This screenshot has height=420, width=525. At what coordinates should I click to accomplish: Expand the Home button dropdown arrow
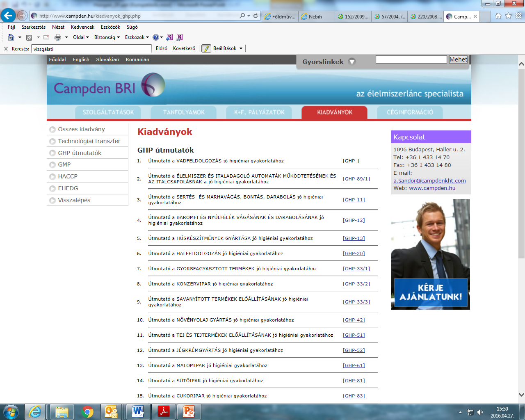pyautogui.click(x=20, y=37)
